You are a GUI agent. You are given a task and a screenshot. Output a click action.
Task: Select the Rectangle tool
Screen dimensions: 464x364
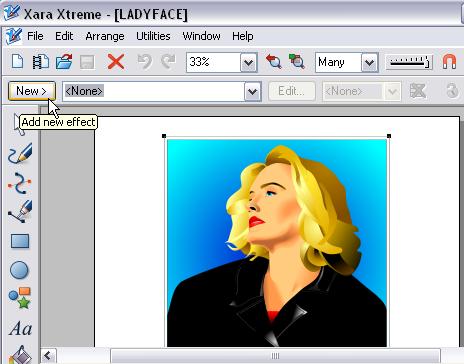(x=20, y=241)
